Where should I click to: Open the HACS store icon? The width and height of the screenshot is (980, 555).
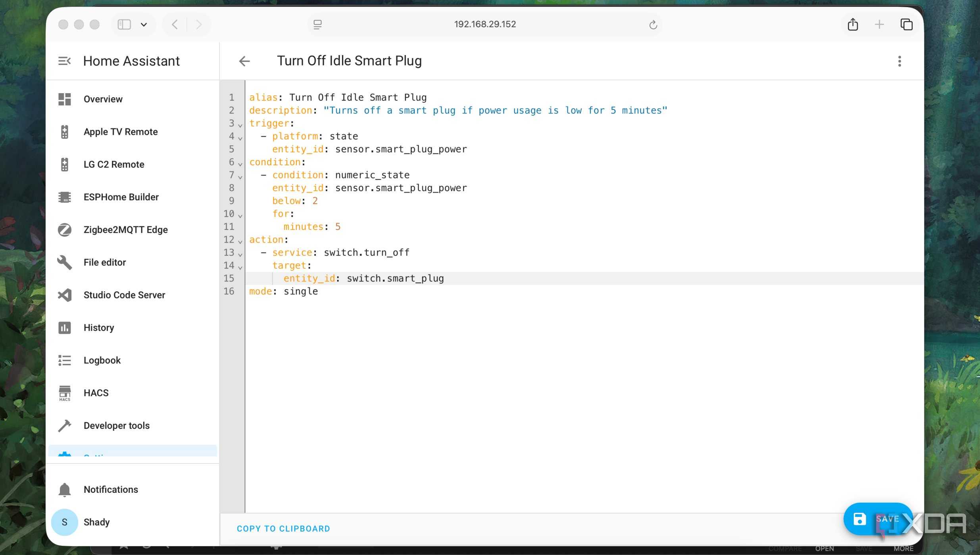point(64,393)
